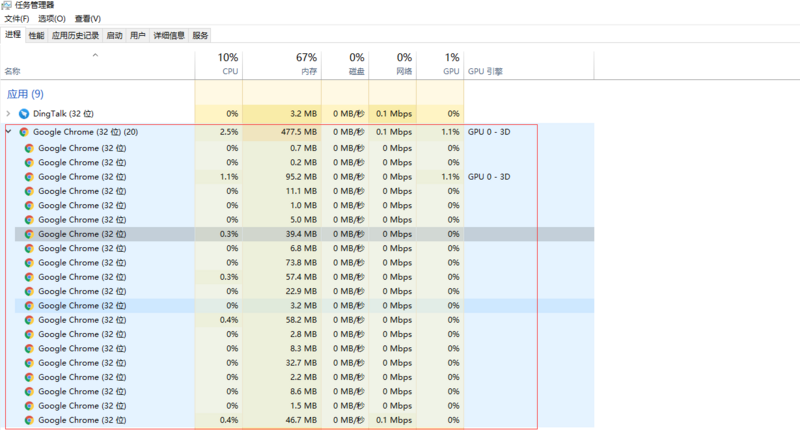Click the Task Manager icon in title bar
Viewport: 800px width, 430px height.
[6, 5]
